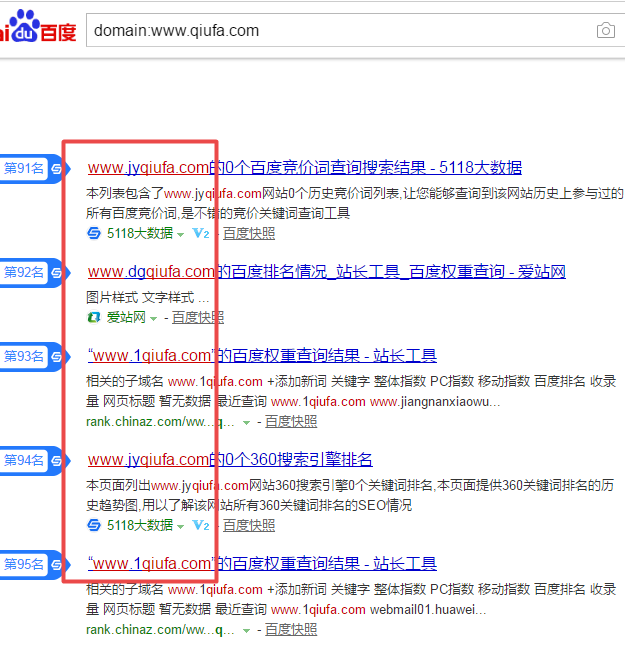The image size is (625, 645).
Task: Click text 'www.jiangnanxiaowu...' in 第93名 snippet
Action: [435, 401]
